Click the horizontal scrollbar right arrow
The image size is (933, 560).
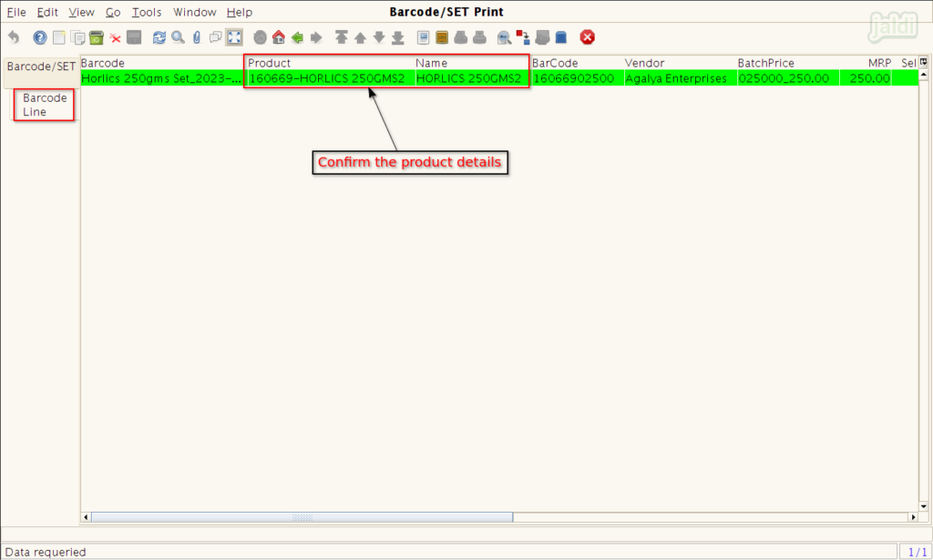(x=913, y=518)
